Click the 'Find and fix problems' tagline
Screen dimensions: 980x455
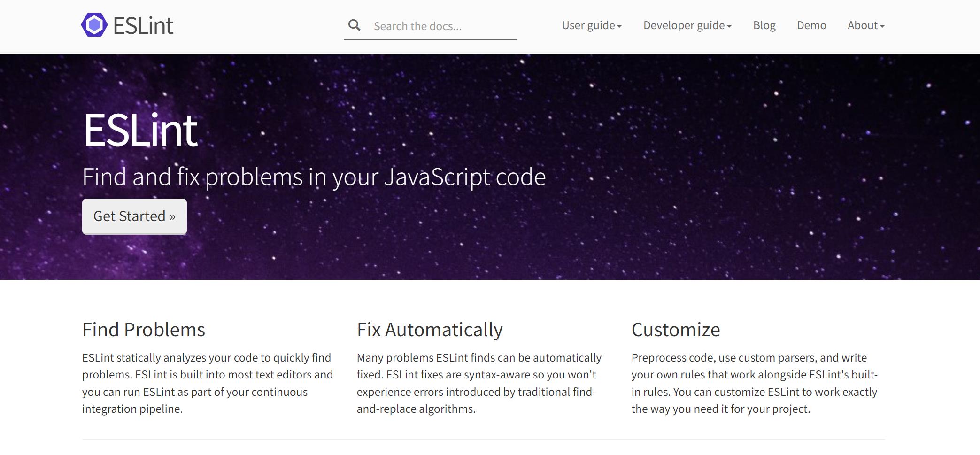[314, 177]
